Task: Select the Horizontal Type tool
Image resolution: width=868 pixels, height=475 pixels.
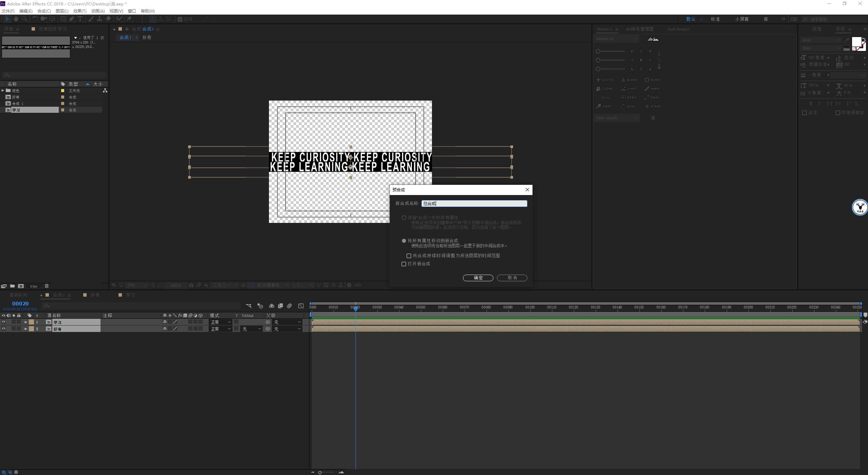Action: click(80, 19)
